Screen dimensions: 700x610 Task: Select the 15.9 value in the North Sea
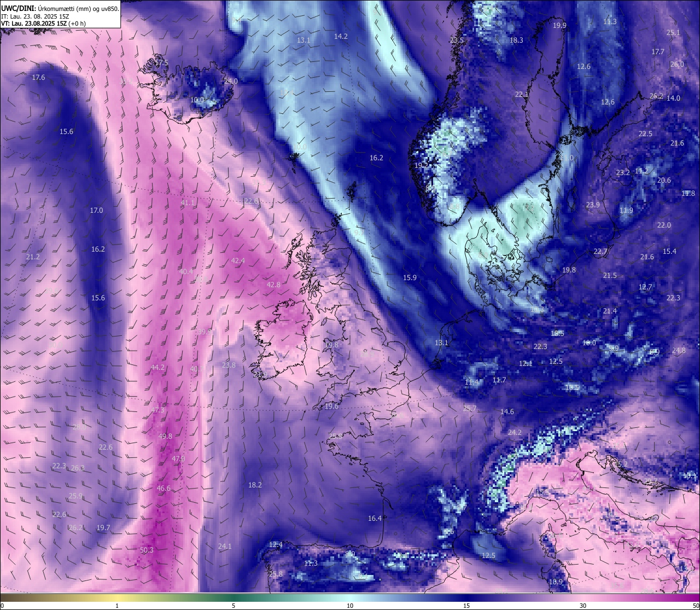[x=410, y=278]
